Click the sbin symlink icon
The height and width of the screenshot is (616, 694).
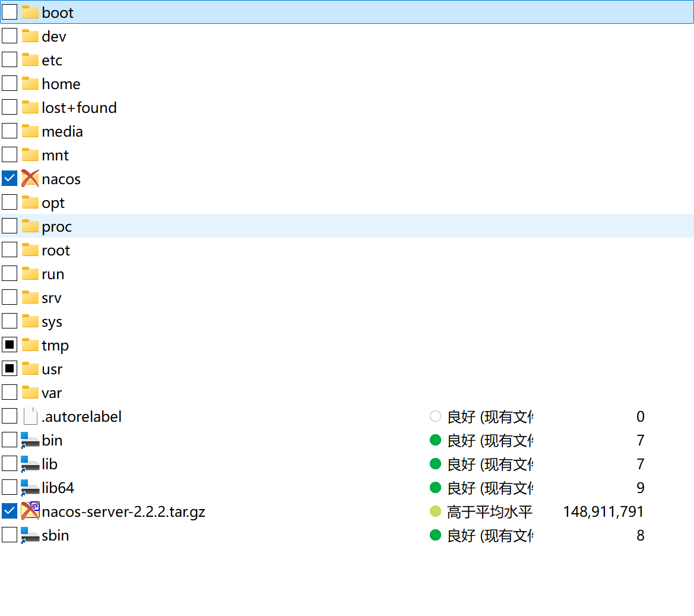[x=30, y=535]
